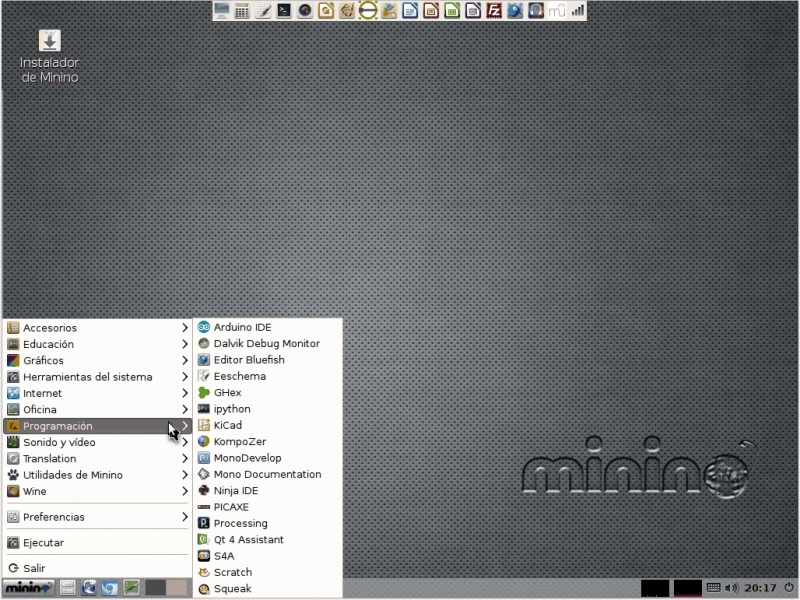Expand the Educación submenu

tap(97, 344)
